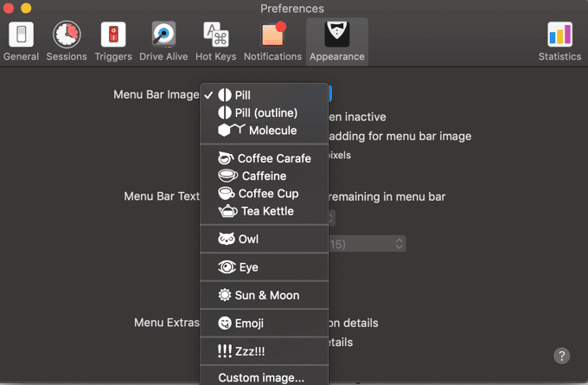Choose the Eye image option

click(265, 267)
